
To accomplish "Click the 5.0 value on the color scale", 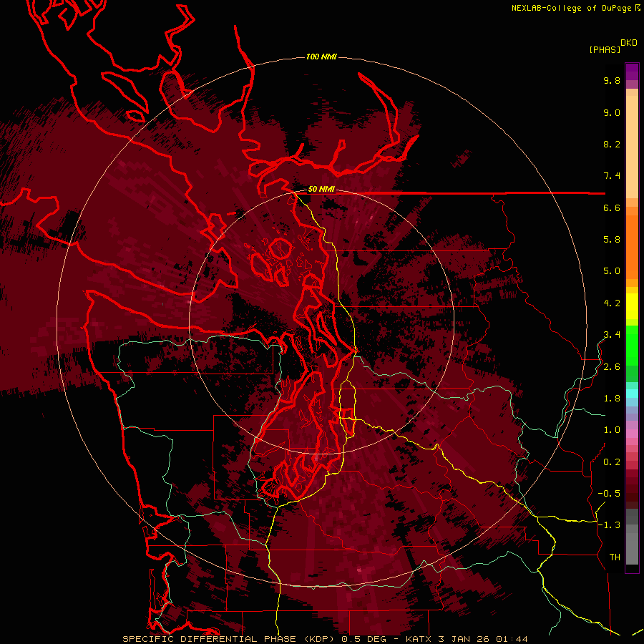I will pos(612,271).
